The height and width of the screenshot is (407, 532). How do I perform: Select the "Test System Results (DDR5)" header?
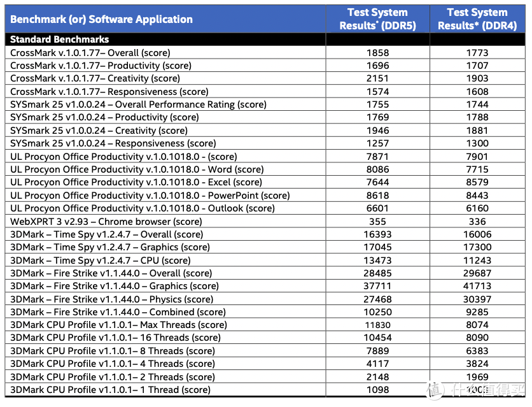377,19
